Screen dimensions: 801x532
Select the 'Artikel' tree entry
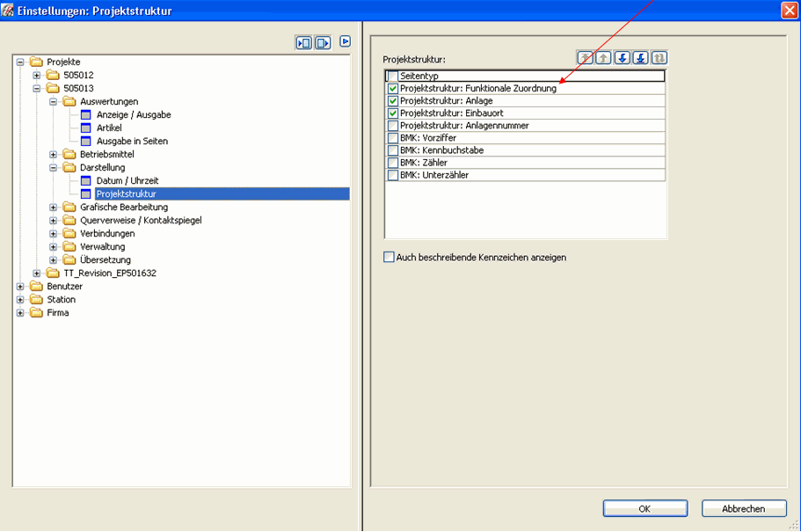tap(109, 128)
